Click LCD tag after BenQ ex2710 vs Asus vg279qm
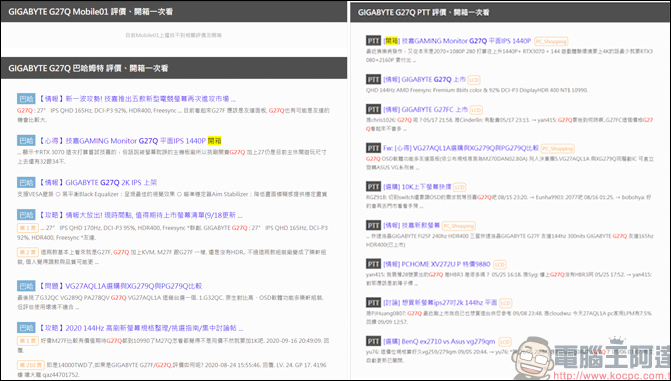The image size is (671, 381). pyautogui.click(x=505, y=342)
